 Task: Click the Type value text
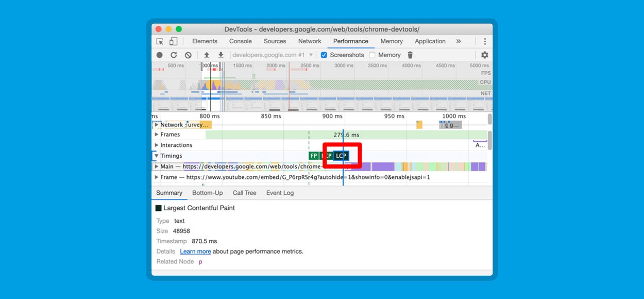click(179, 221)
